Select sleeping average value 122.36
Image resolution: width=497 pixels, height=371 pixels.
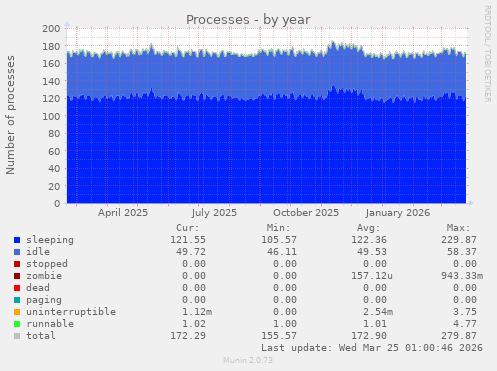coord(369,240)
